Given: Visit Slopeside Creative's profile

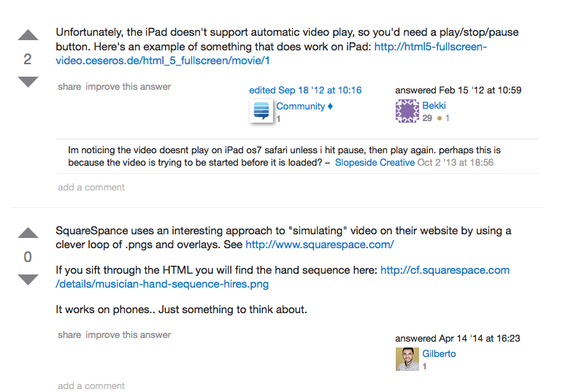Looking at the screenshot, I should click(375, 163).
